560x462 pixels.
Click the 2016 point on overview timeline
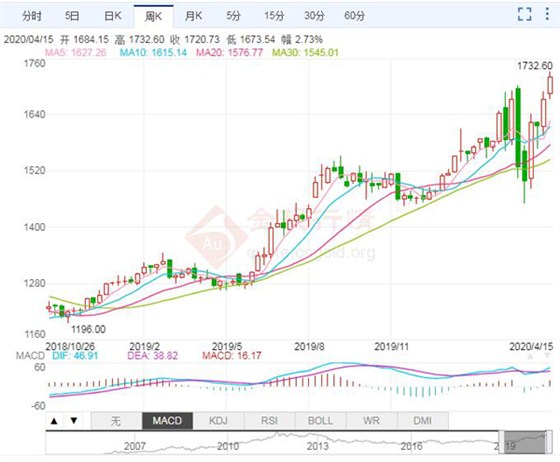tap(411, 446)
